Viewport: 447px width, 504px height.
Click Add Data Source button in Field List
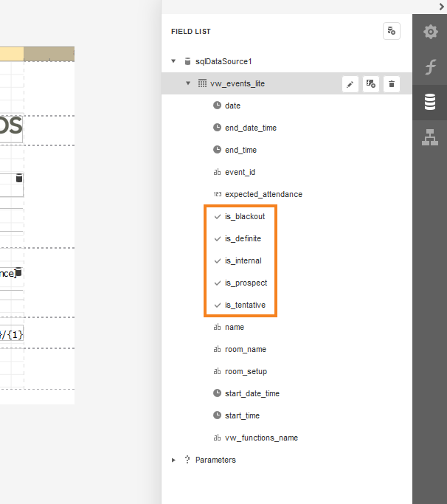click(392, 31)
